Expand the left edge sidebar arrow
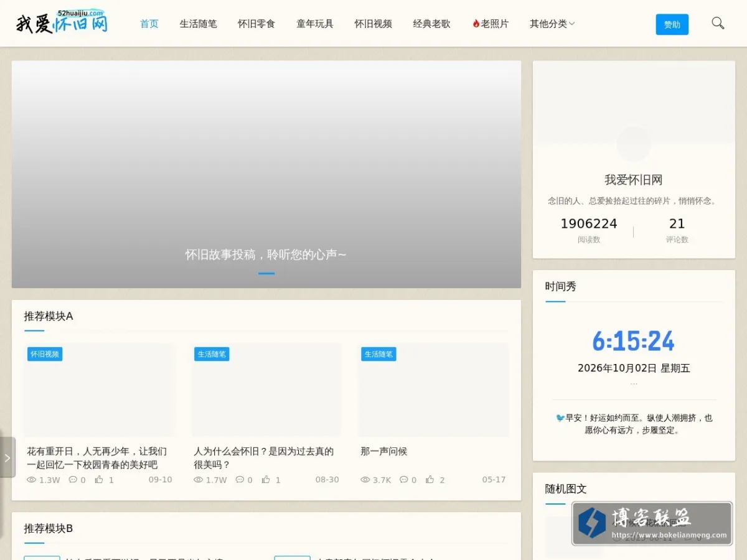 (x=7, y=457)
